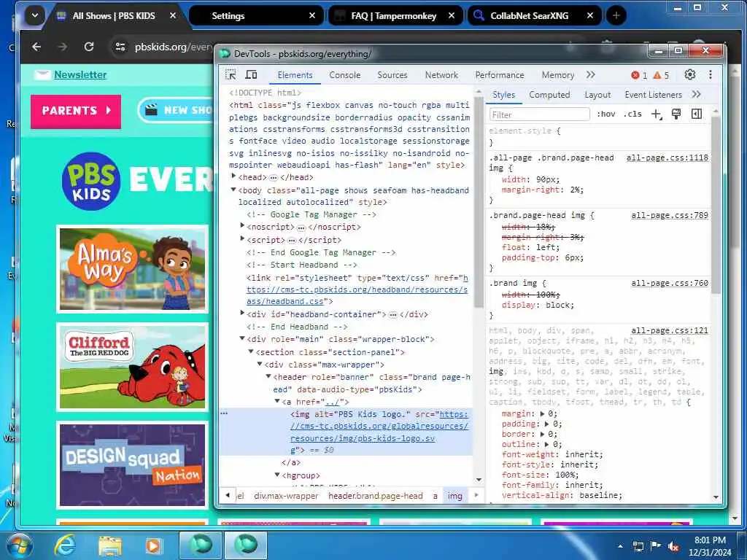Toggle the .cls class editor button

(x=632, y=114)
